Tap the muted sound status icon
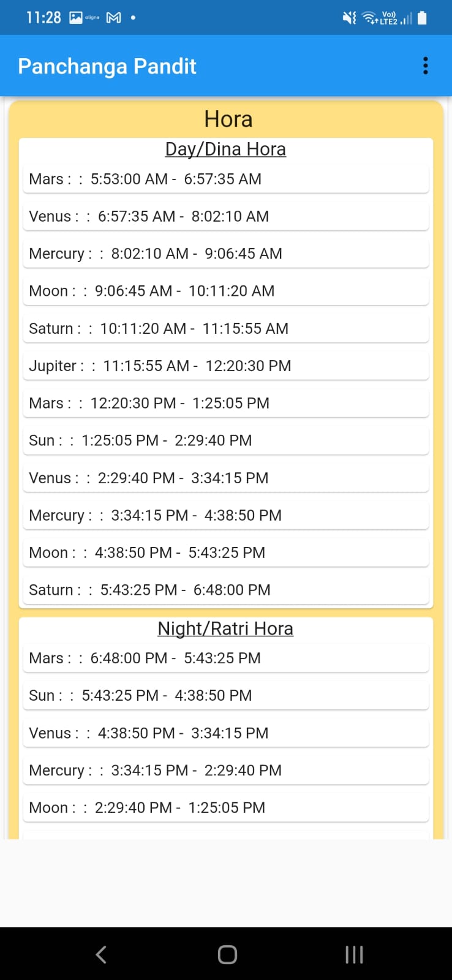This screenshot has height=980, width=452. [x=349, y=18]
